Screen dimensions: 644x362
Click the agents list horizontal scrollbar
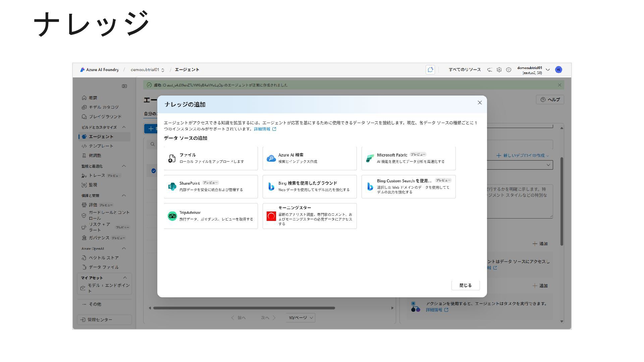244,308
